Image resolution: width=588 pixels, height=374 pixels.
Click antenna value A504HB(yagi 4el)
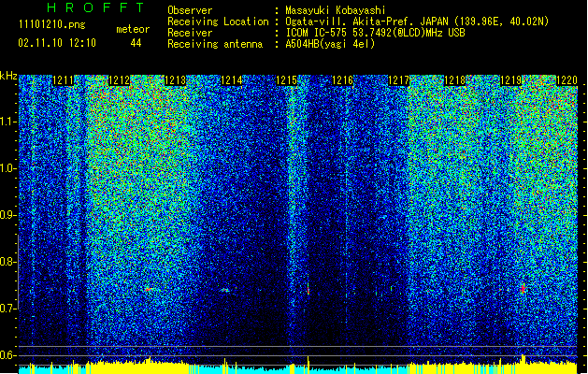click(x=330, y=44)
